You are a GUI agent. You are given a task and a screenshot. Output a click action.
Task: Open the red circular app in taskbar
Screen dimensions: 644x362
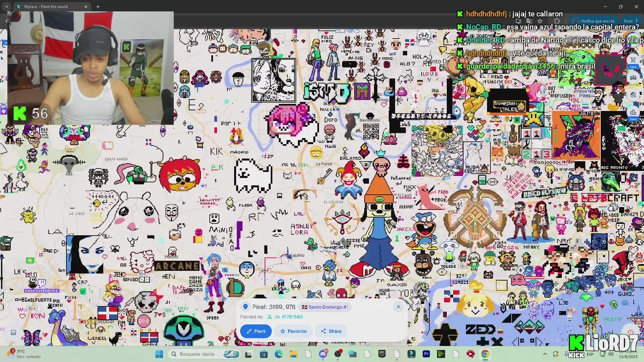click(470, 354)
